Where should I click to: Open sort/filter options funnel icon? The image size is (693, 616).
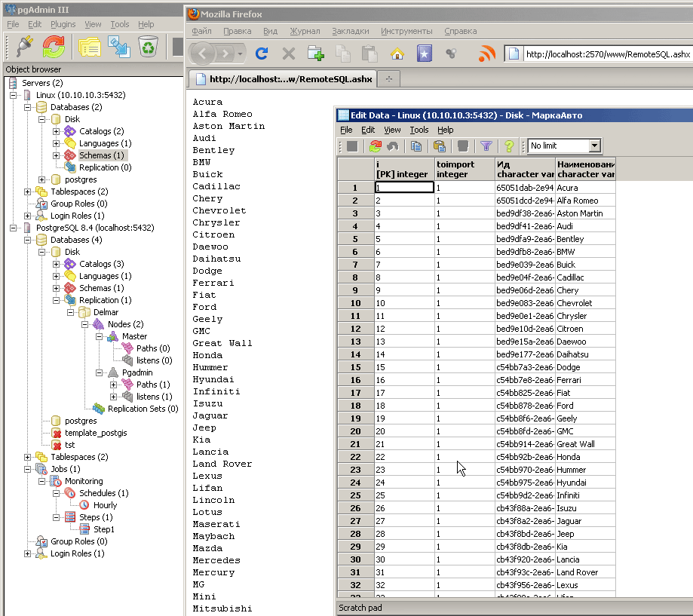pos(486,146)
